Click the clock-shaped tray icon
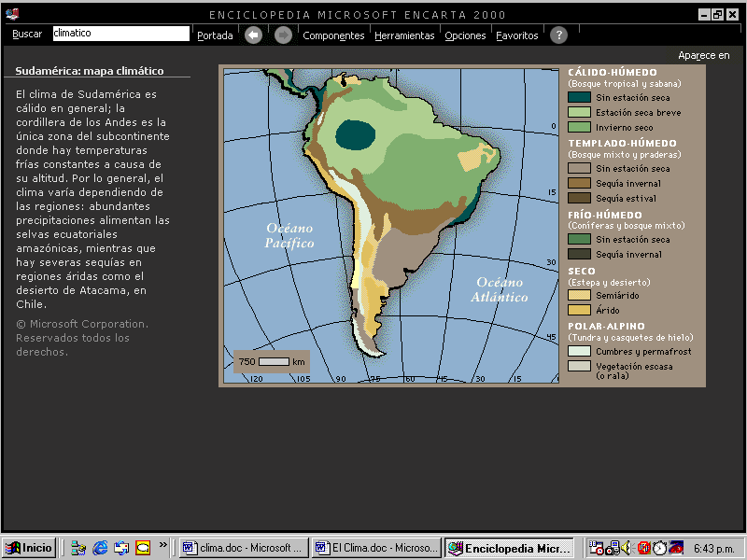This screenshot has width=747, height=560. click(x=659, y=548)
